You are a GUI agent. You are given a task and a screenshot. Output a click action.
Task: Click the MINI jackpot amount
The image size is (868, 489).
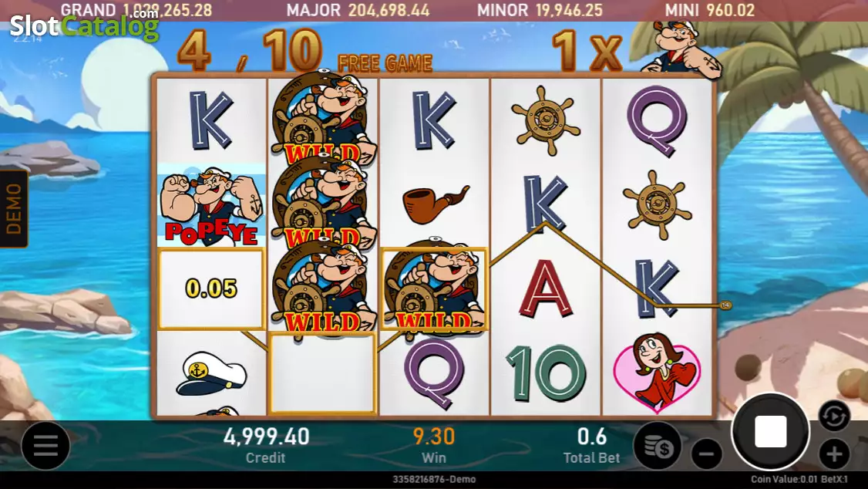tap(730, 10)
